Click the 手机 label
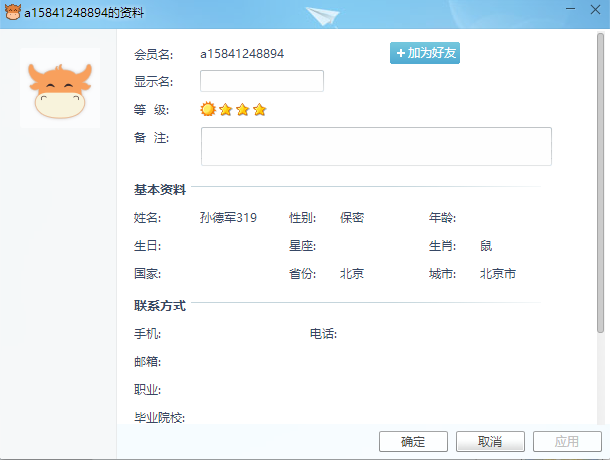The image size is (610, 460). click(x=147, y=334)
